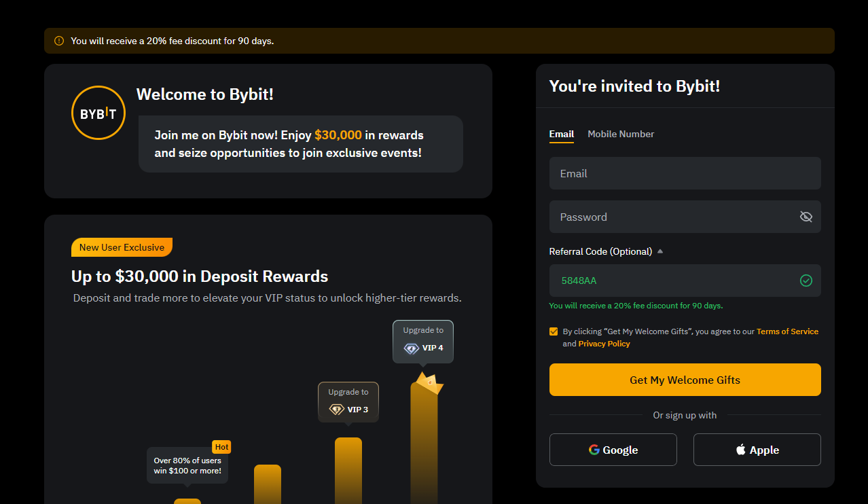The image size is (868, 504).
Task: Sign up with Apple
Action: pos(757,450)
